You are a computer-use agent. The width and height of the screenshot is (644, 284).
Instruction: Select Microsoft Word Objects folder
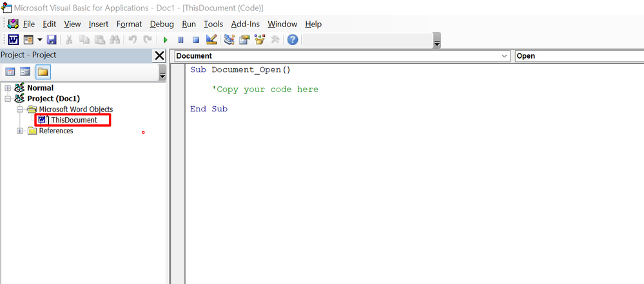pos(75,109)
